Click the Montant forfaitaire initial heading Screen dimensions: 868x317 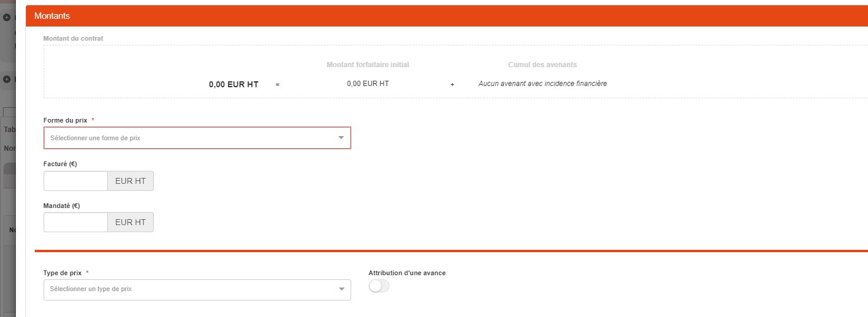pyautogui.click(x=368, y=65)
